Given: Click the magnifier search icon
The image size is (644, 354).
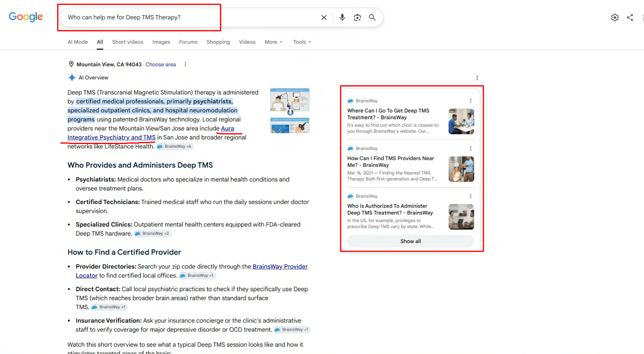Looking at the screenshot, I should [372, 17].
